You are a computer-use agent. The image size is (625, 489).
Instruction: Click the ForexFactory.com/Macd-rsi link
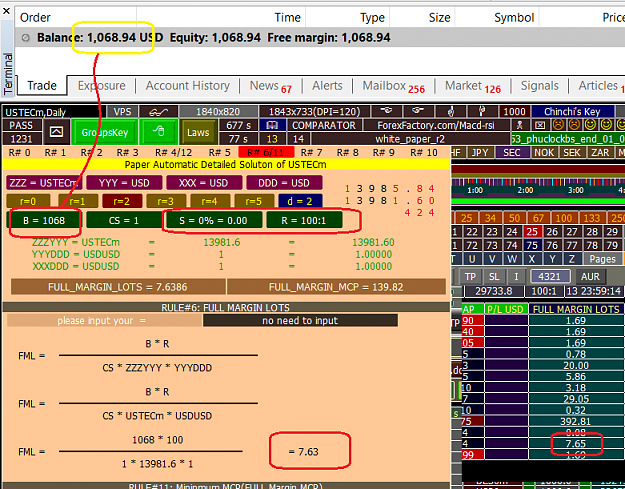(x=436, y=125)
